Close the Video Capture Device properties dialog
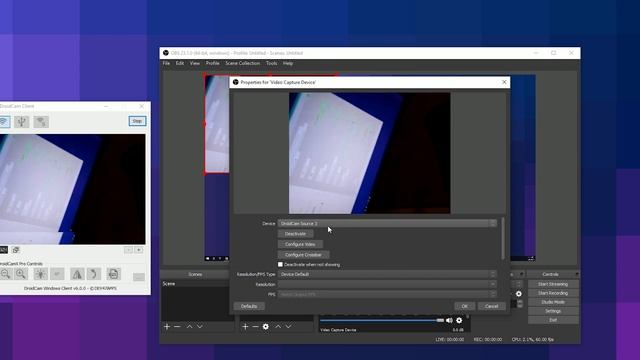640x360 pixels. [504, 82]
